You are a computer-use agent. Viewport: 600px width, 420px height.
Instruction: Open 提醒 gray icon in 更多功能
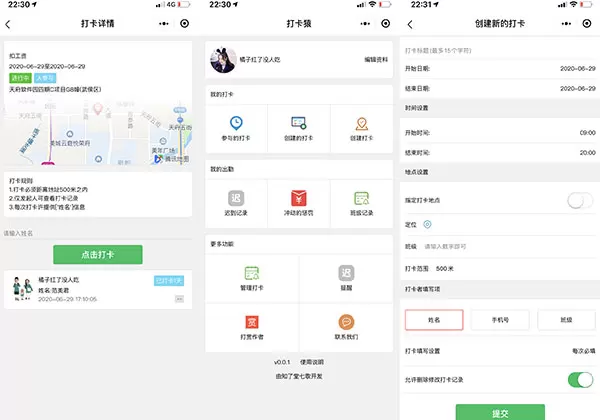(346, 273)
